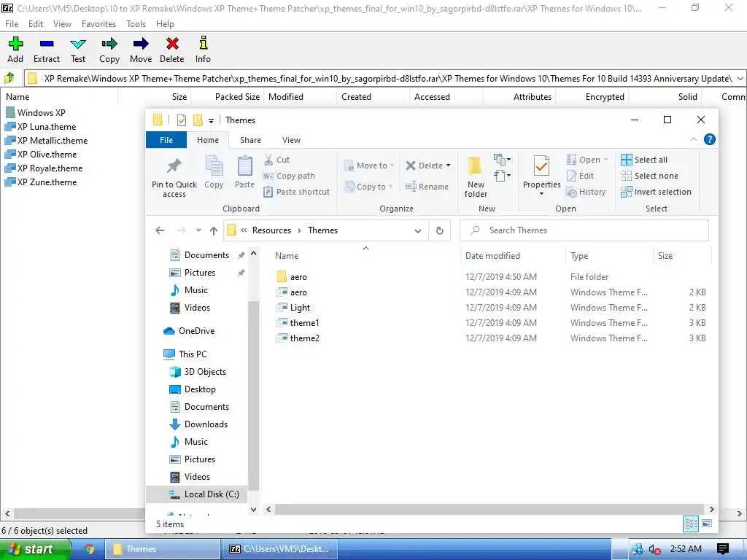Click the muted volume tray icon
Screen dimensions: 747x560
[x=654, y=549]
